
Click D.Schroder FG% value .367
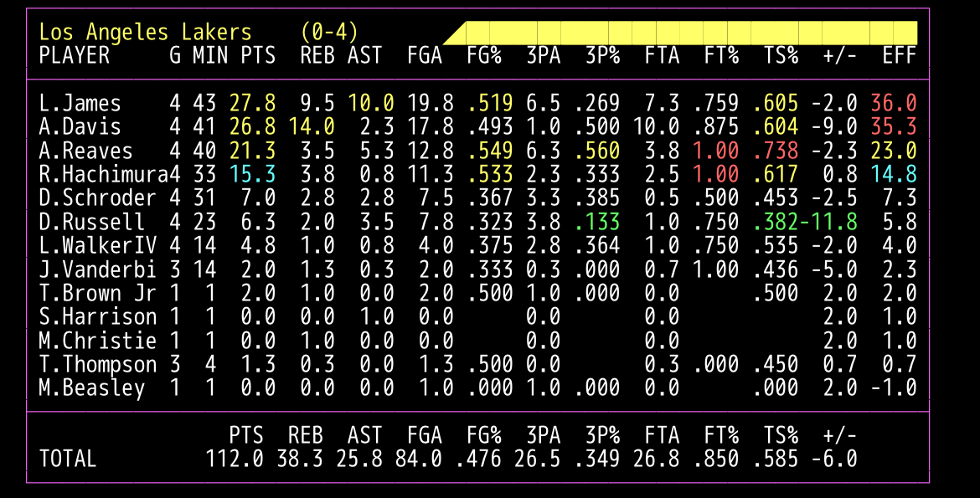[490, 198]
